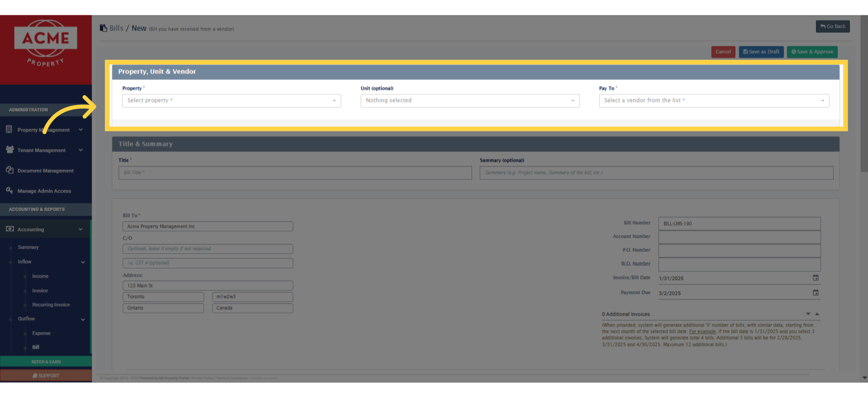
Task: Open Document Management in sidebar
Action: (x=45, y=170)
